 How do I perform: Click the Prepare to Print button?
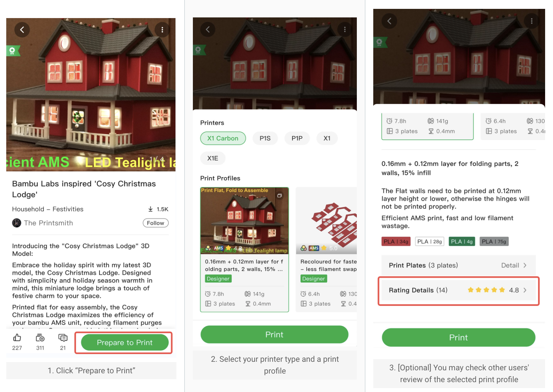(125, 343)
